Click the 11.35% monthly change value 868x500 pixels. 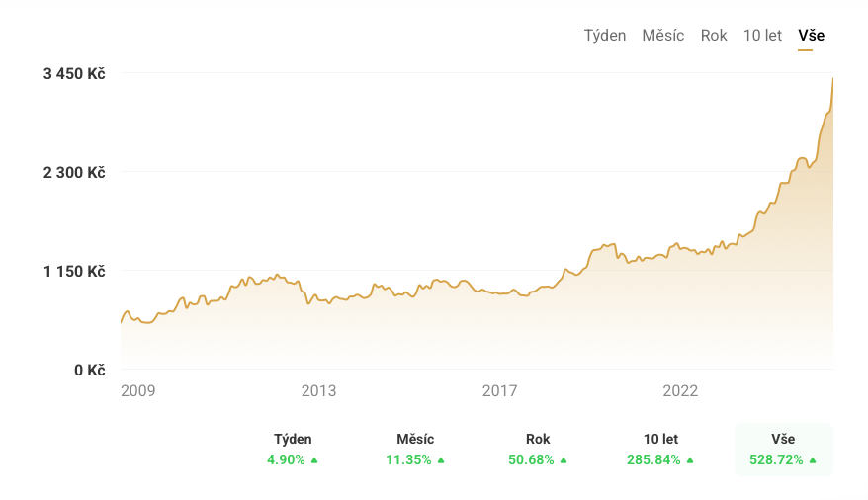408,460
